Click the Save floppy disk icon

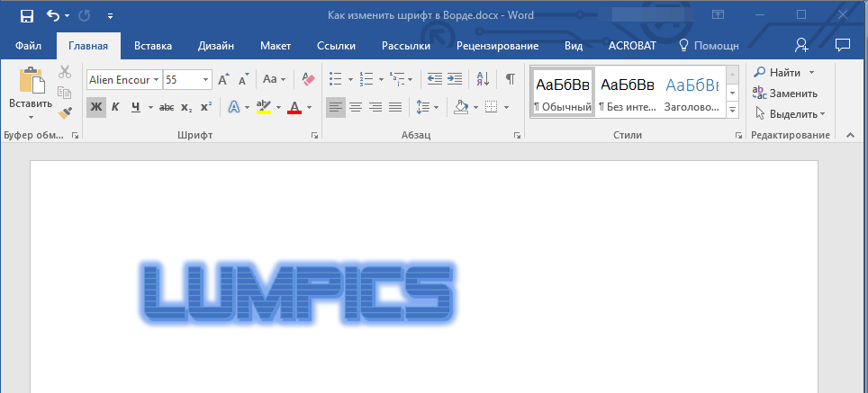(26, 15)
